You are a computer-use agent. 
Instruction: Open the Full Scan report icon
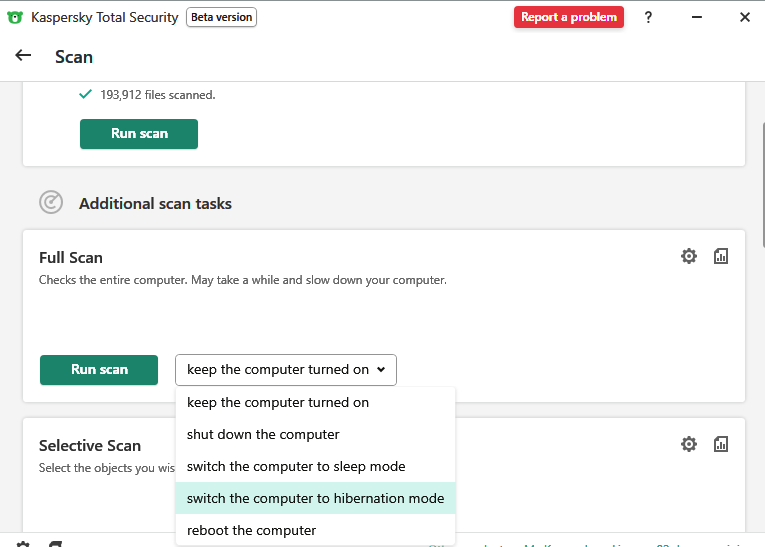click(721, 256)
